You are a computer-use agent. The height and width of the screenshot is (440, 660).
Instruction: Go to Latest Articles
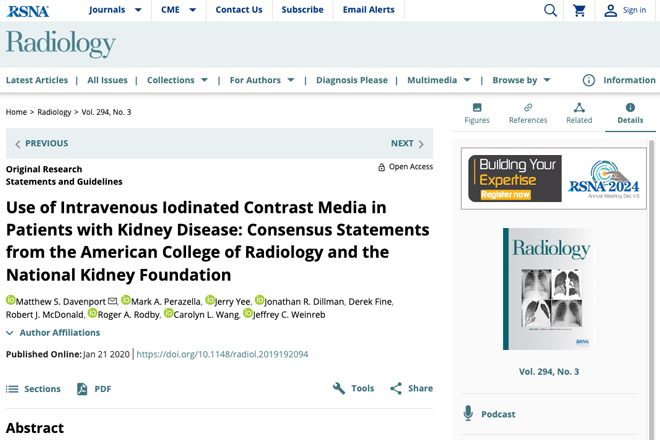tap(37, 80)
